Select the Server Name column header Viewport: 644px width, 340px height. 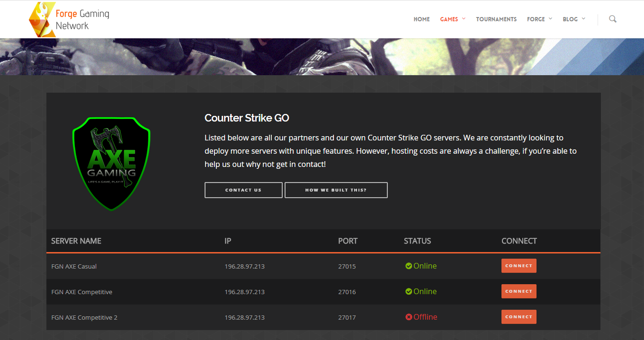[76, 241]
